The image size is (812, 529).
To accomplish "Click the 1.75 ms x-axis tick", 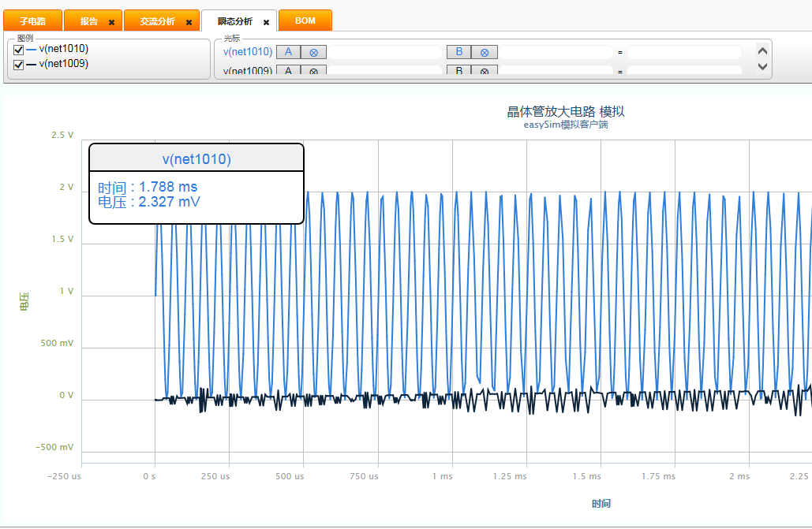I will point(658,476).
